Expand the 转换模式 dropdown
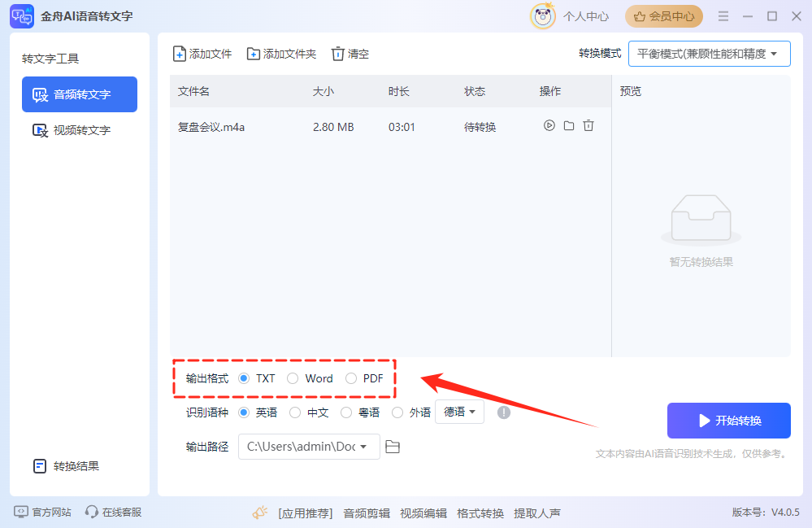This screenshot has height=528, width=812. (709, 54)
